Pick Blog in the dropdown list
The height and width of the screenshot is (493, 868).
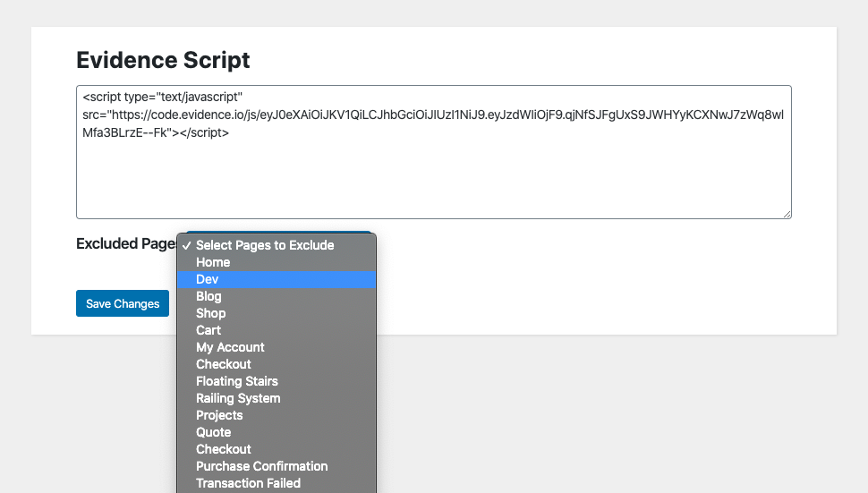click(x=277, y=296)
